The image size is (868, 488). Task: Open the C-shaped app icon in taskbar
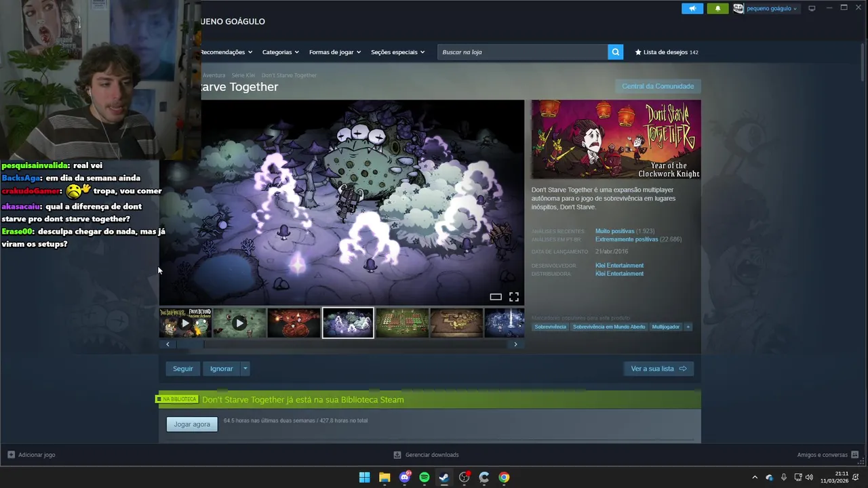click(484, 477)
